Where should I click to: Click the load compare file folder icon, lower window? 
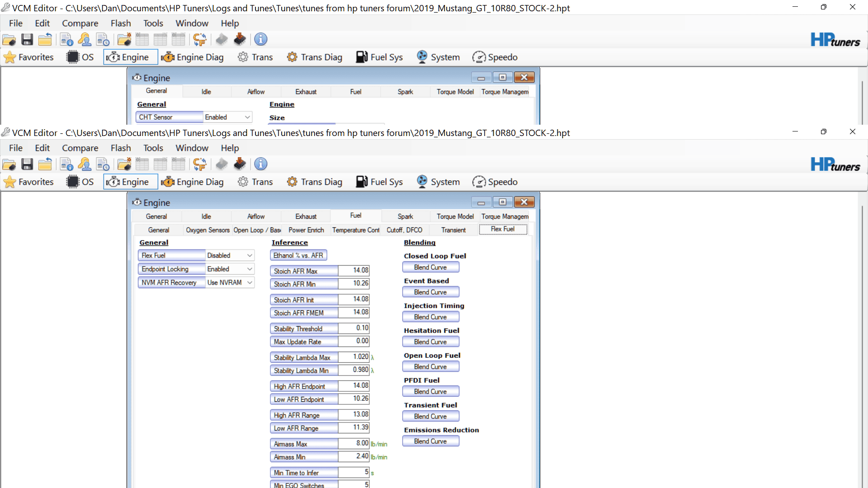click(124, 164)
